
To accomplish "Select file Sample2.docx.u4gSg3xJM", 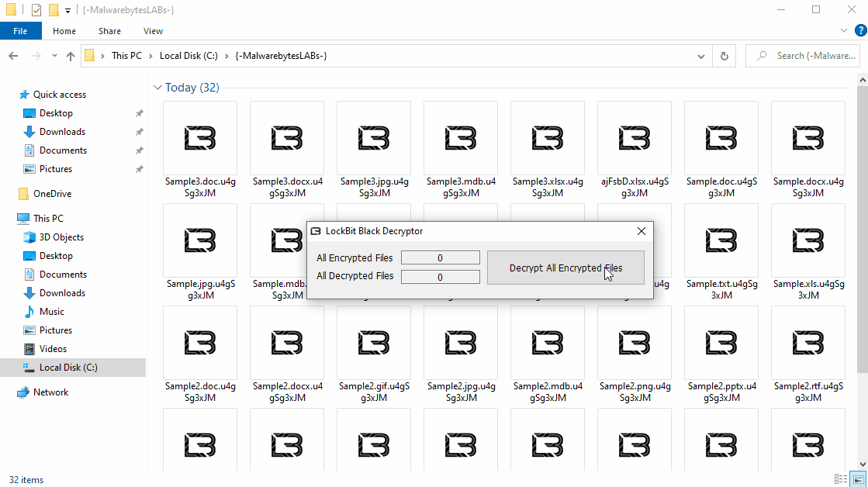I will tap(287, 354).
